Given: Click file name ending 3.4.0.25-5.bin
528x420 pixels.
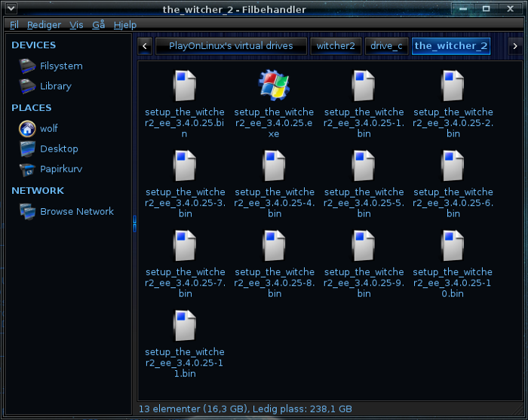Looking at the screenshot, I should coord(364,203).
